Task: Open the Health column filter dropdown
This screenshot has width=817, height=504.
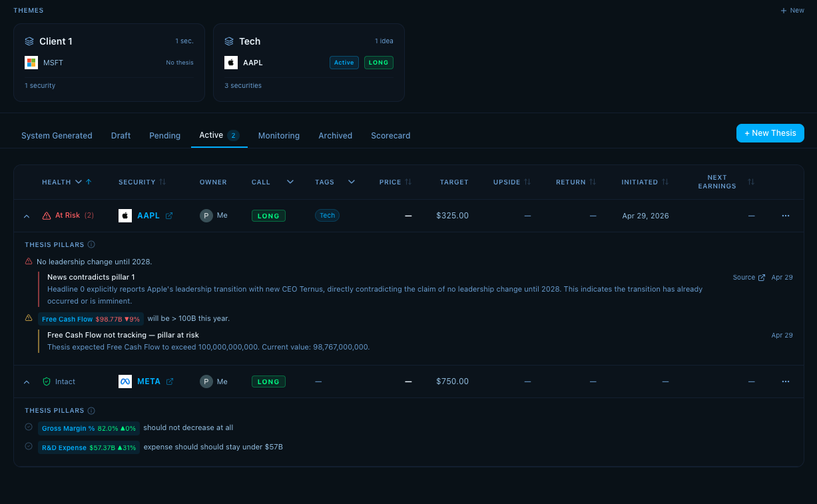Action: click(x=79, y=182)
